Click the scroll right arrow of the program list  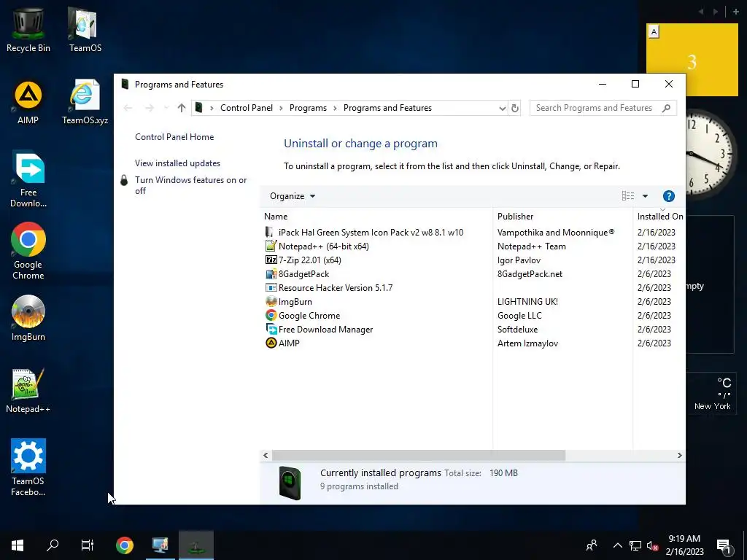point(679,456)
